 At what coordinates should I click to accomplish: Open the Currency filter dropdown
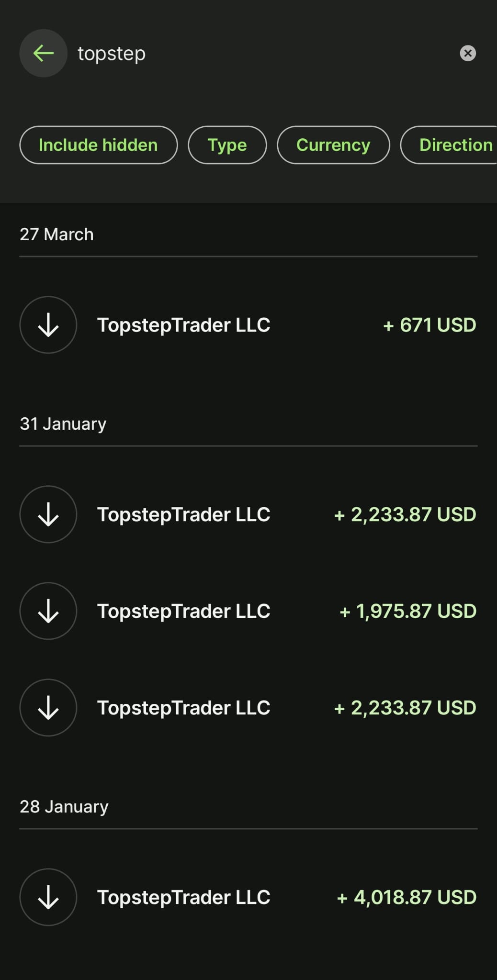[x=333, y=145]
